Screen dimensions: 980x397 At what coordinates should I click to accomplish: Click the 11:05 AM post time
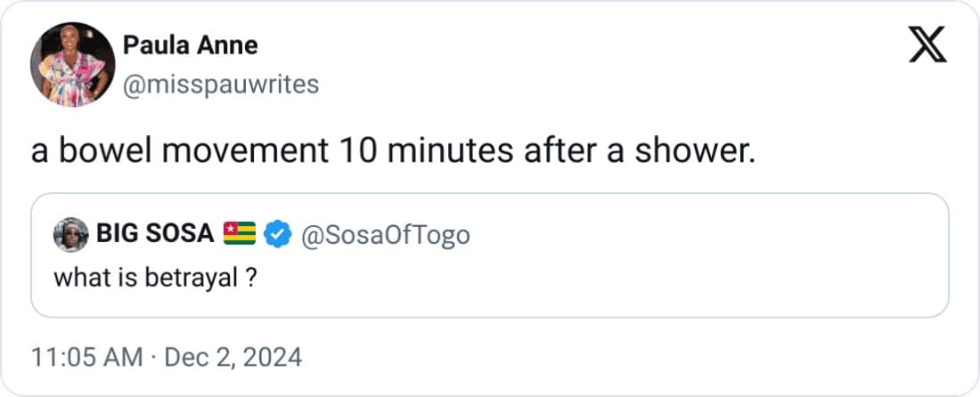tap(86, 358)
